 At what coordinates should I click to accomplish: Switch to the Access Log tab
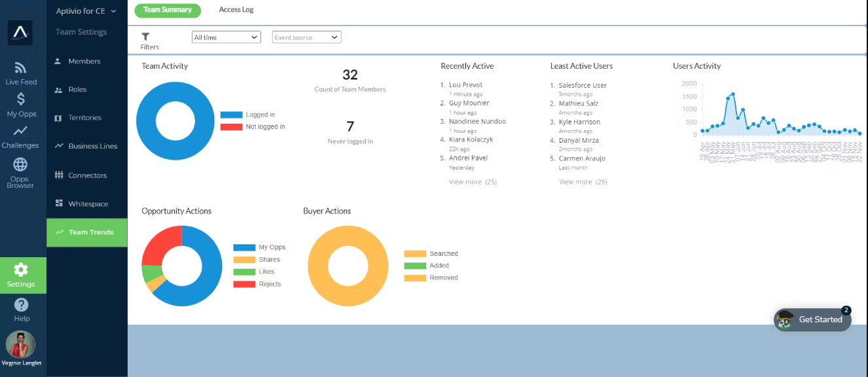[236, 10]
